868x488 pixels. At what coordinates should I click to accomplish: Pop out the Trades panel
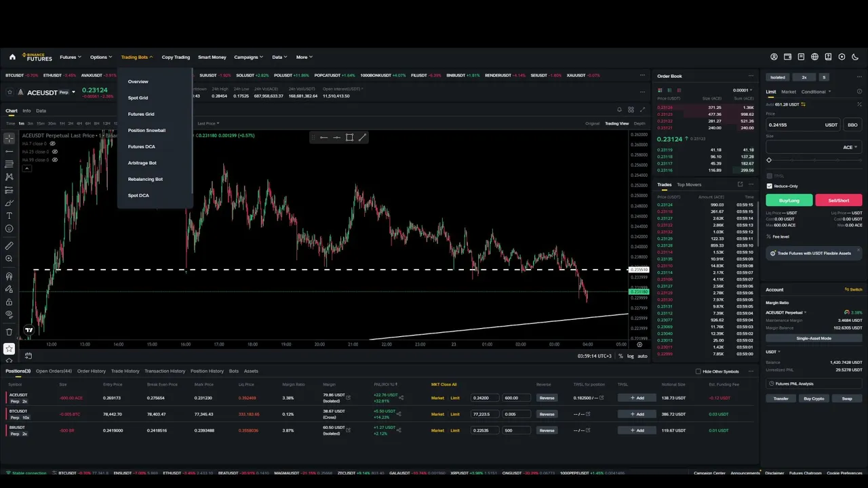click(741, 184)
